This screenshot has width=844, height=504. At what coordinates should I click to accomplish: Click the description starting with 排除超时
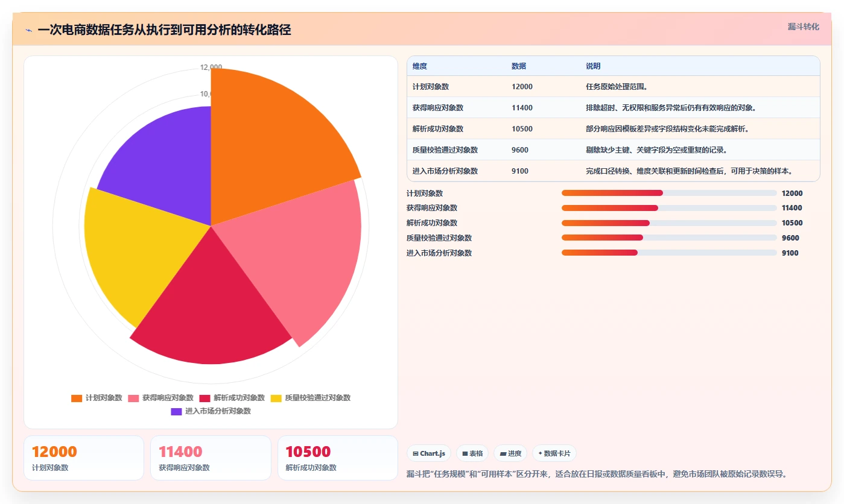[x=671, y=108]
